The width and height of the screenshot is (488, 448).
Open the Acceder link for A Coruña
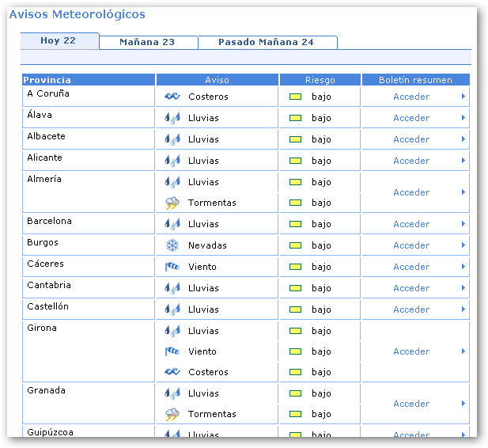click(x=411, y=97)
